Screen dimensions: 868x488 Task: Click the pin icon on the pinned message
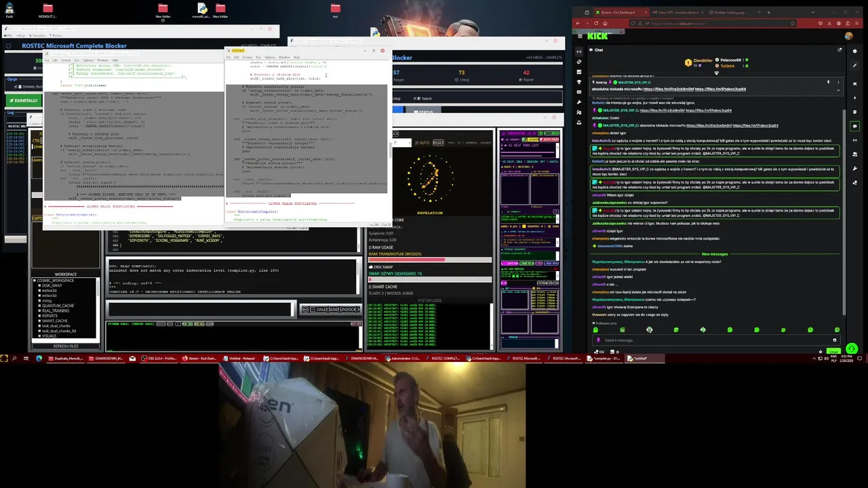(x=828, y=82)
